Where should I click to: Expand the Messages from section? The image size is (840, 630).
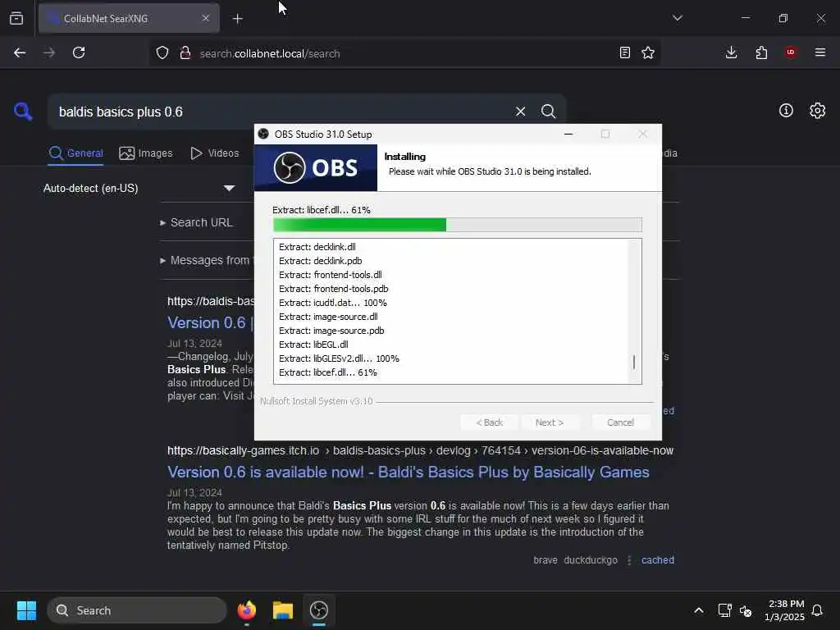pyautogui.click(x=205, y=260)
